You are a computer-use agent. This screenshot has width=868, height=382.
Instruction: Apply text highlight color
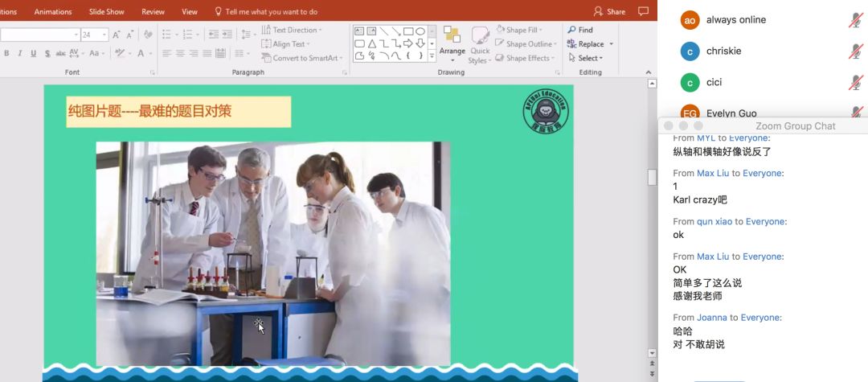(x=121, y=53)
